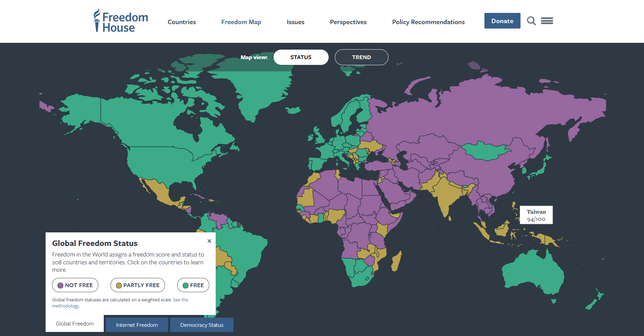Go to Freedom Map page
The height and width of the screenshot is (336, 644).
[x=241, y=22]
